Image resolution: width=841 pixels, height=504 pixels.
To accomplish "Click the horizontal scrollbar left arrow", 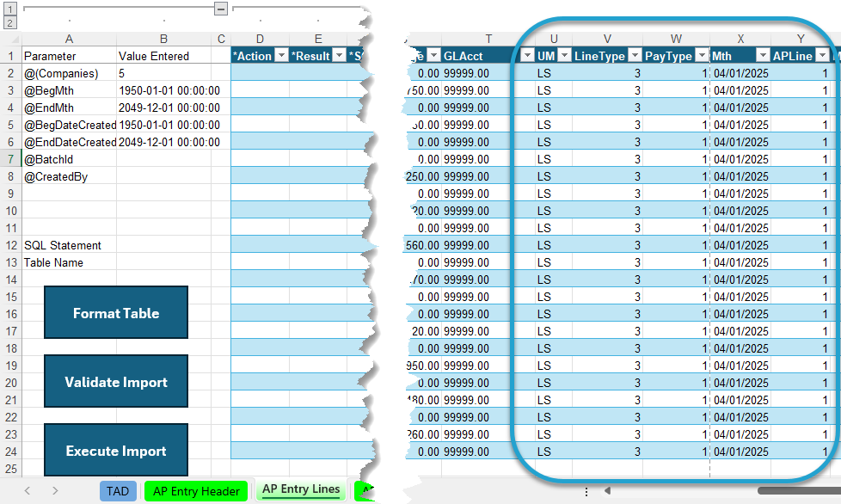I will point(608,490).
